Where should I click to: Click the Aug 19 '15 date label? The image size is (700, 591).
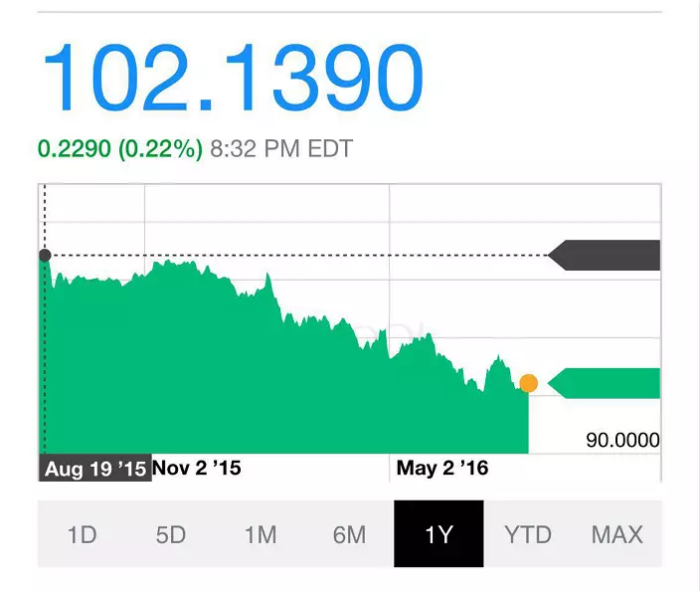95,468
